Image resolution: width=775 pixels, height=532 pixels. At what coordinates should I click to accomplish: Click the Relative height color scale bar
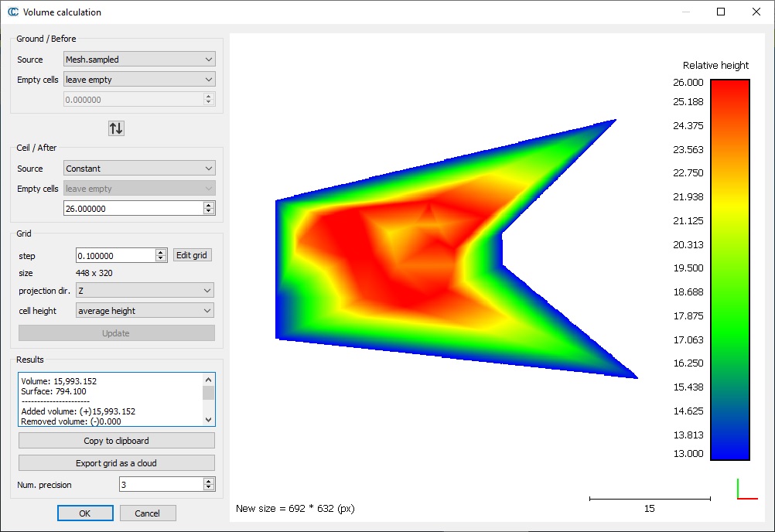[x=729, y=269]
